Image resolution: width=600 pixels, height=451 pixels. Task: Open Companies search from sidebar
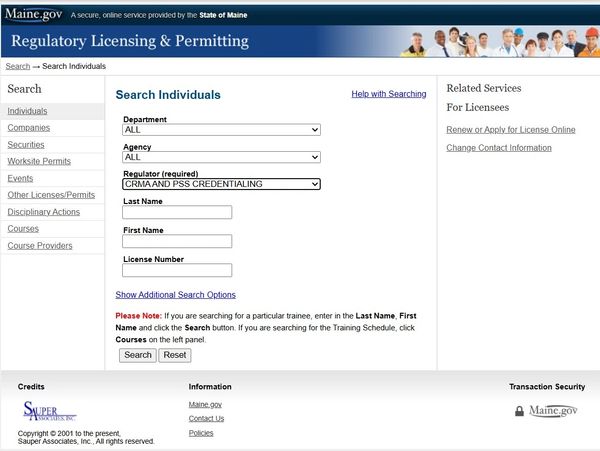click(x=29, y=128)
